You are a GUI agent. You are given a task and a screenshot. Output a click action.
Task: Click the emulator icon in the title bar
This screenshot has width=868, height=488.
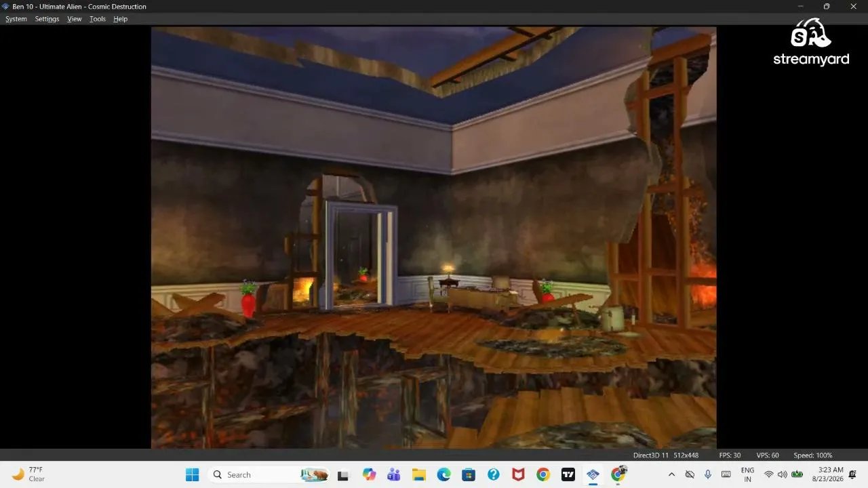(x=6, y=6)
